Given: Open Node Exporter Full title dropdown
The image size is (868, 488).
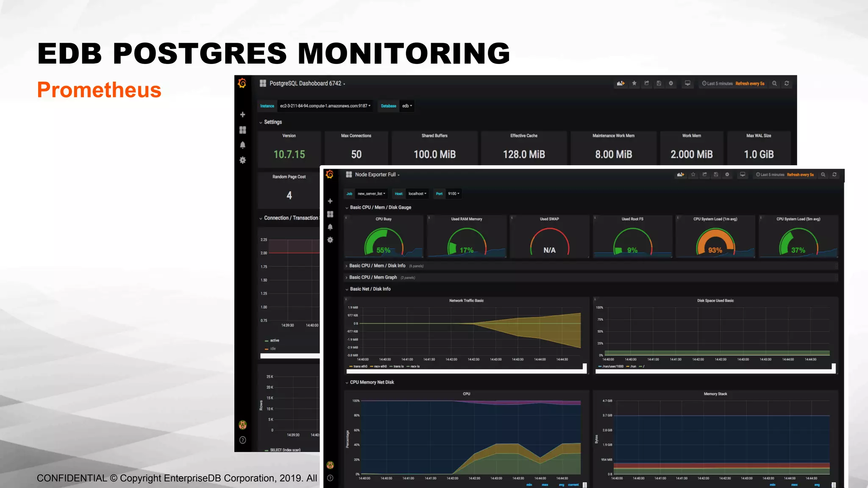Looking at the screenshot, I should [x=377, y=175].
